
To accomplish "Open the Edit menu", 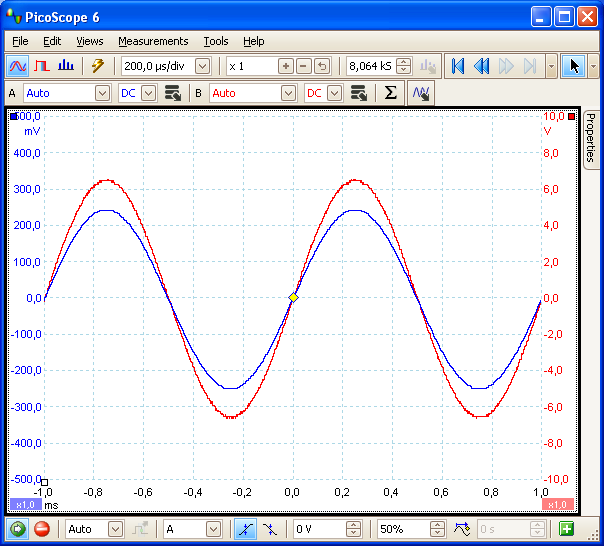I will 52,41.
